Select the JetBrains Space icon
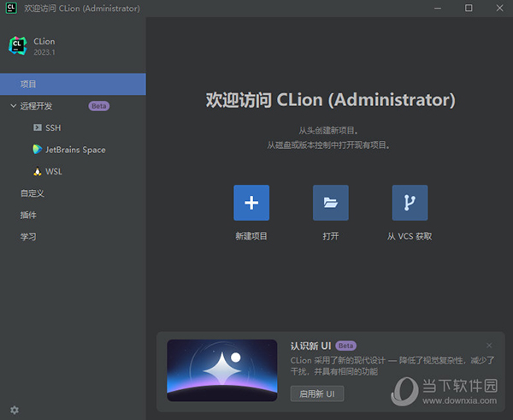 [x=38, y=150]
